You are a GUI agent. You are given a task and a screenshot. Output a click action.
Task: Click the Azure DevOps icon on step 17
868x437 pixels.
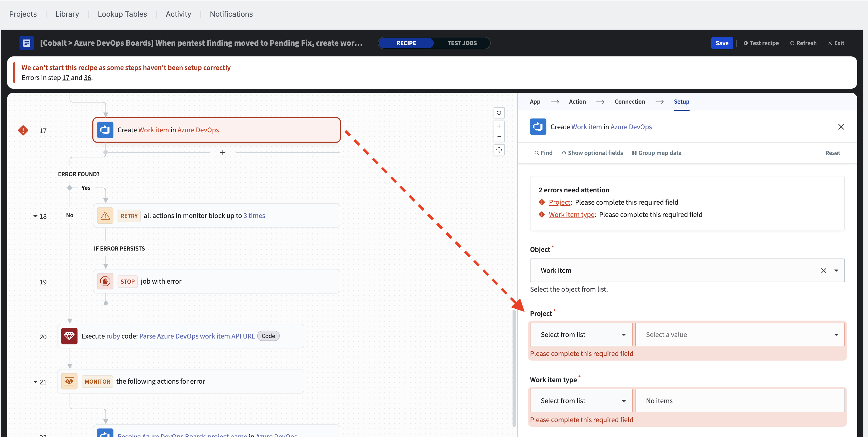point(105,130)
